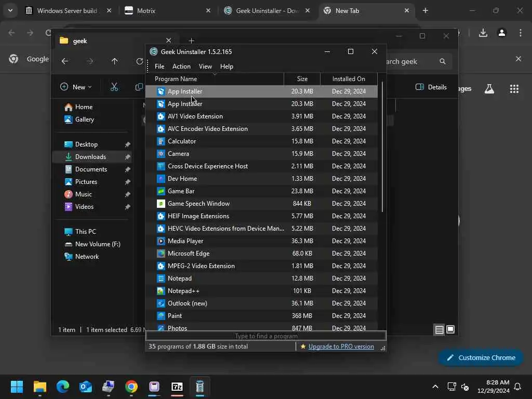Toggle Details pane in File Explorer
This screenshot has width=532, height=399.
click(x=431, y=87)
